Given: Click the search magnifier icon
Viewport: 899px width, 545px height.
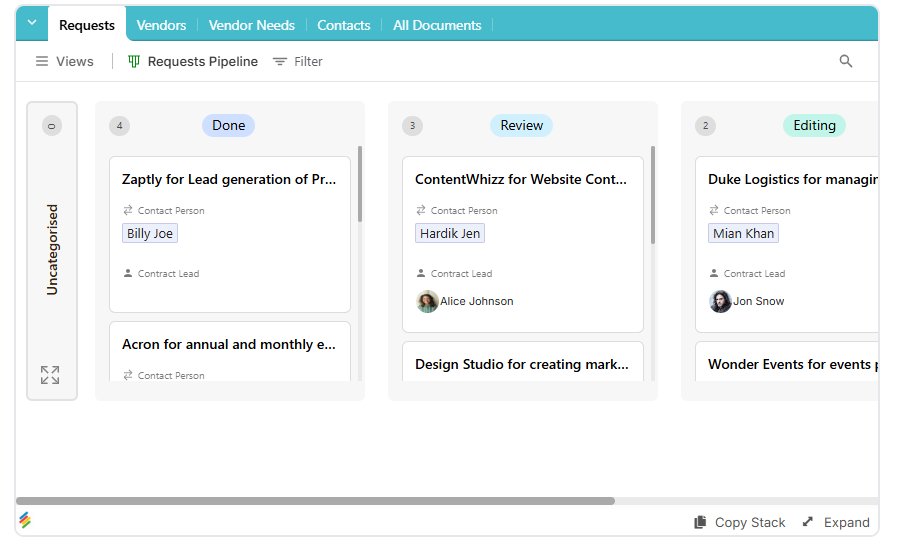Looking at the screenshot, I should tap(846, 61).
